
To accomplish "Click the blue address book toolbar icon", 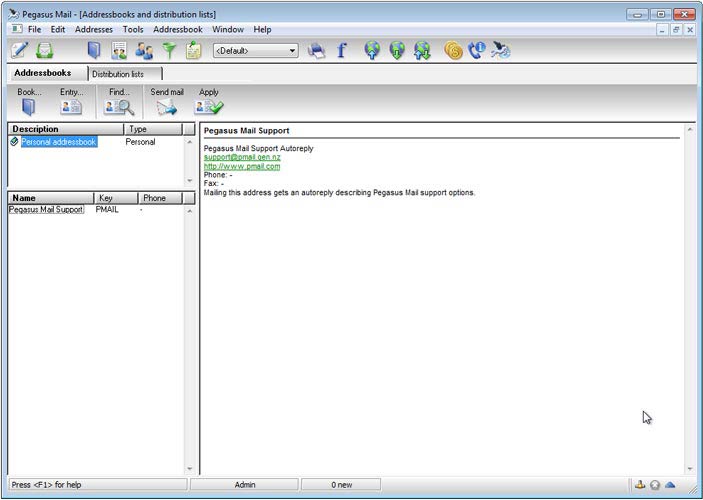I will (x=94, y=50).
